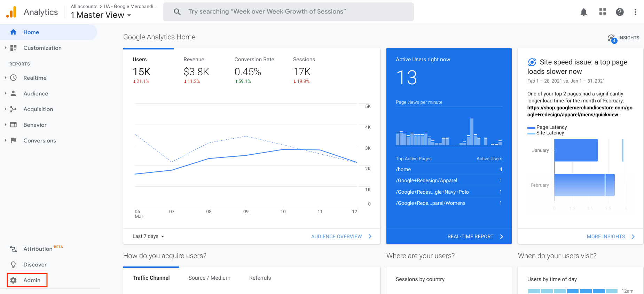Select the Revenue metric tab
The height and width of the screenshot is (294, 644).
(196, 71)
